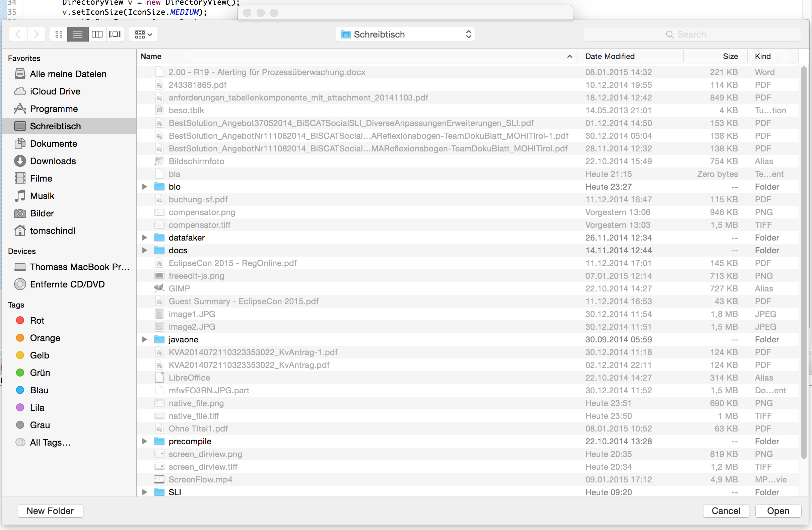Go back to previous folder
812x530 pixels.
pos(18,34)
